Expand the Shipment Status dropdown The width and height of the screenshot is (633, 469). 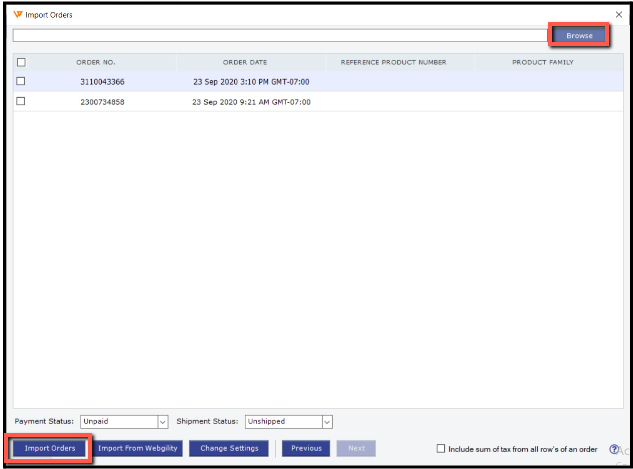click(326, 422)
